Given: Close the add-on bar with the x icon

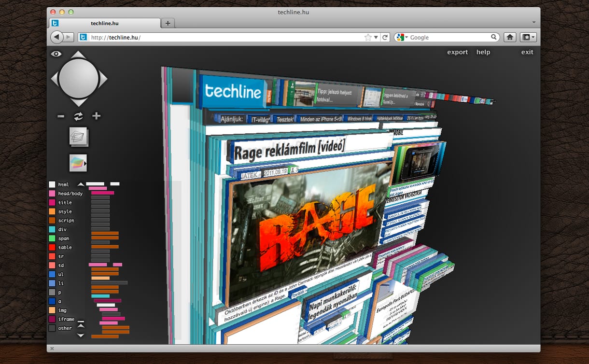Looking at the screenshot, I should (x=52, y=348).
